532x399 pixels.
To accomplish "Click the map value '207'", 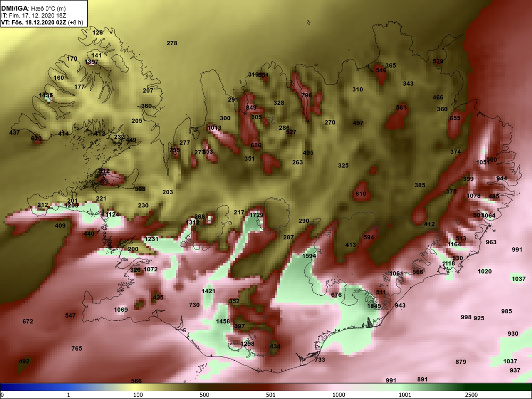I will pos(148,90).
